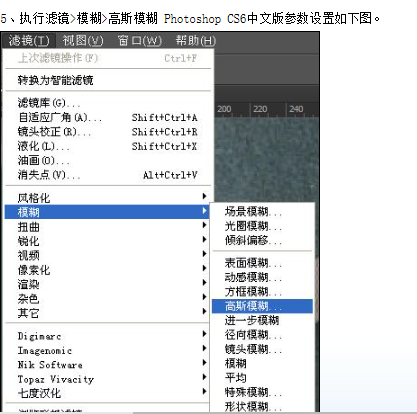Expand the 杂色 submenu
The height and width of the screenshot is (414, 417).
[x=107, y=298]
